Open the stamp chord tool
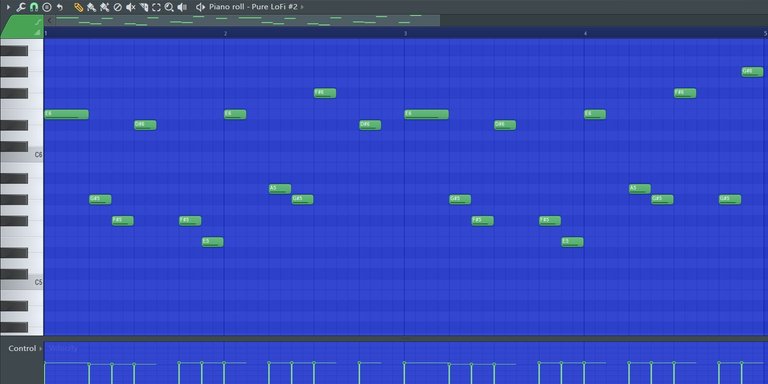Screen dimensions: 768x384 [x=47, y=7]
